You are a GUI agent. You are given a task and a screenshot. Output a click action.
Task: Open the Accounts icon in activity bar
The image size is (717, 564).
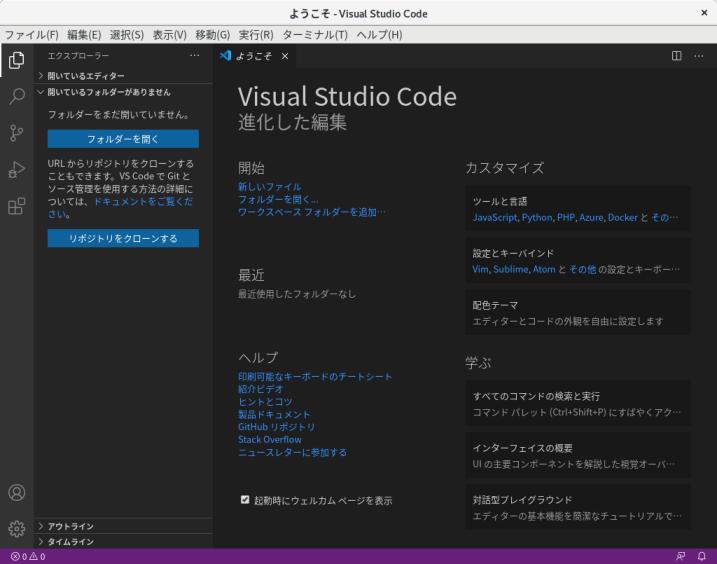click(x=16, y=493)
